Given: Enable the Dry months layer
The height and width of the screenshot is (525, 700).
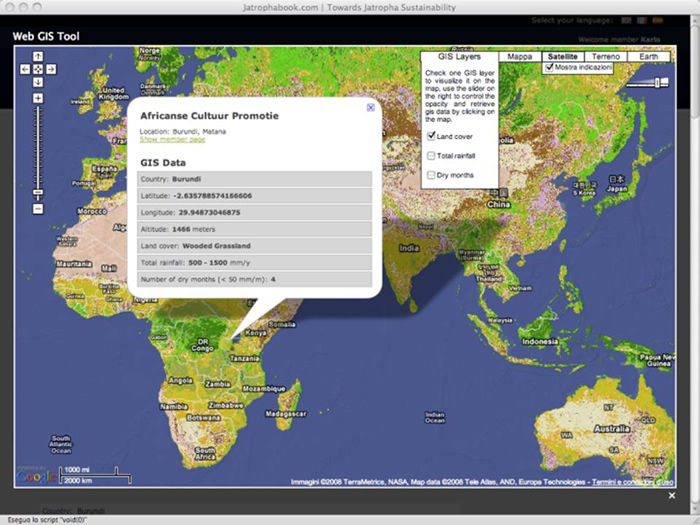Looking at the screenshot, I should tap(431, 175).
